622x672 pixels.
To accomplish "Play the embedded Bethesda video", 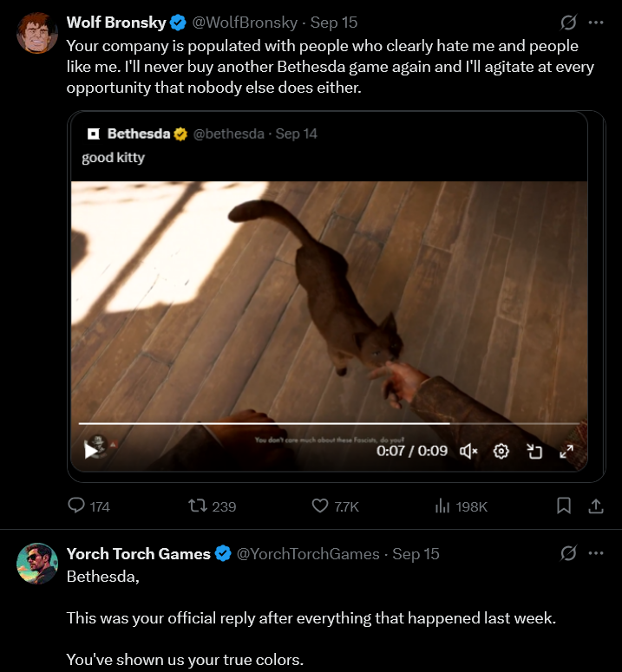I will (x=91, y=450).
